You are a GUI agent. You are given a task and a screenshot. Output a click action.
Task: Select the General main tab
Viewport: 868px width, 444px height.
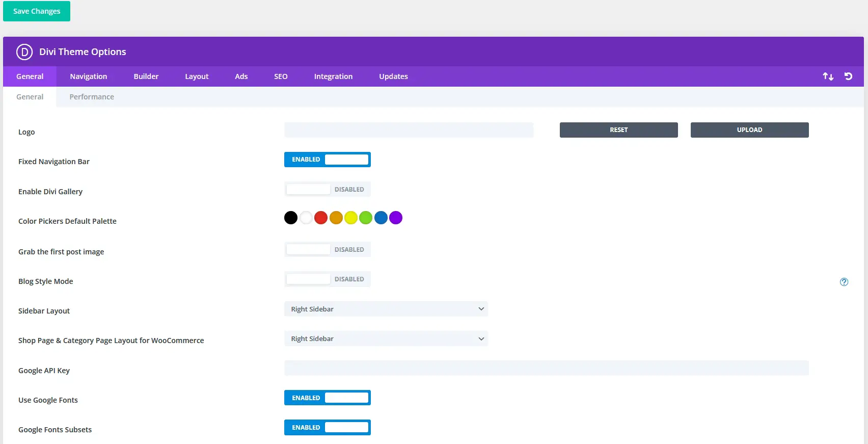click(x=30, y=76)
